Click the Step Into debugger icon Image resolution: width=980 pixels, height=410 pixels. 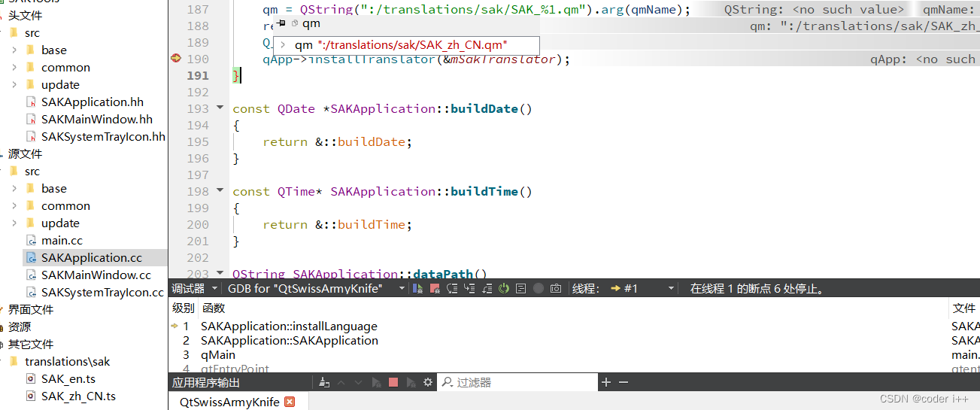469,288
